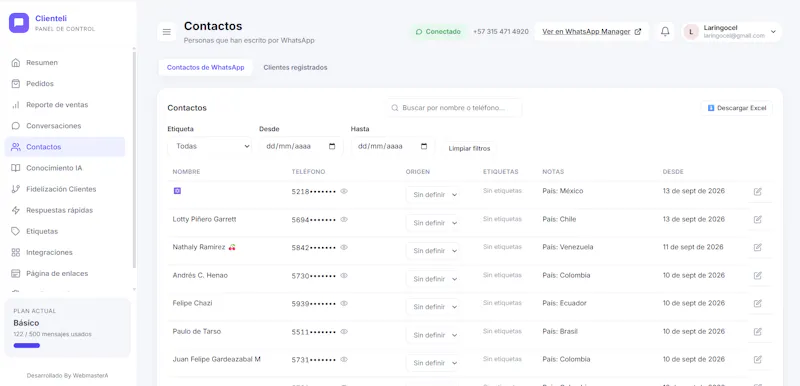Open the Etiqueta Todas dropdown
This screenshot has width=800, height=386.
pos(210,146)
